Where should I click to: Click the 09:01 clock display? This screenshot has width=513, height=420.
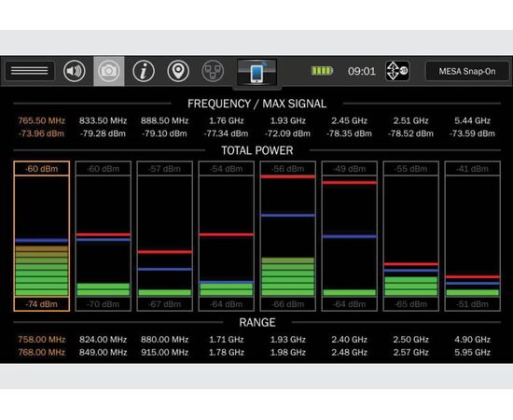[x=362, y=71]
